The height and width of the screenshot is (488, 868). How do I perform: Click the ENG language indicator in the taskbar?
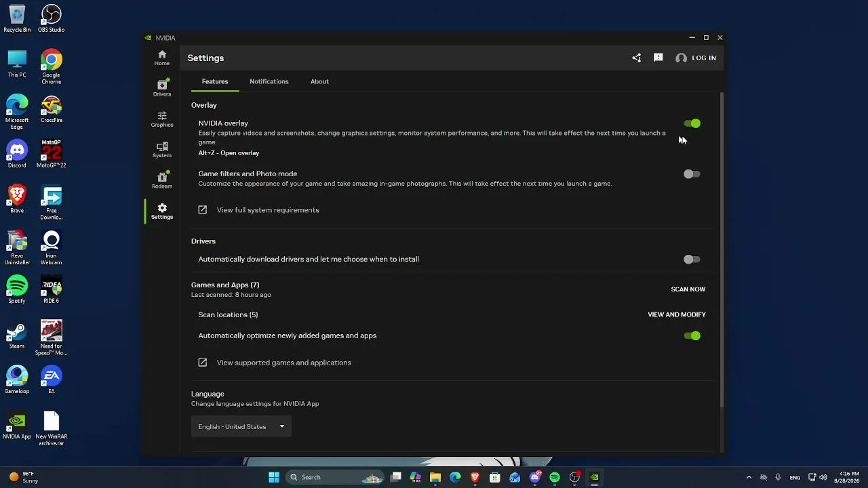(795, 477)
